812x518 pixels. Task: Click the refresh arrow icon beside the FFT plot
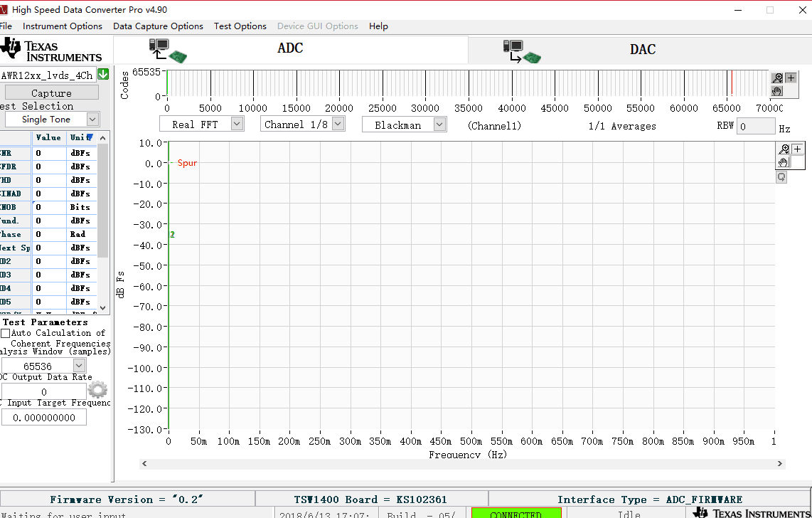point(781,177)
